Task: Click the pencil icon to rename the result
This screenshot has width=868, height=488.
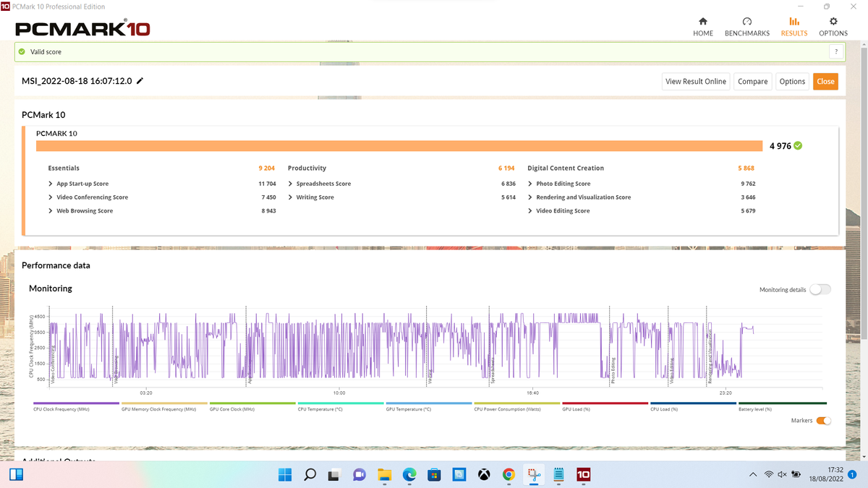Action: click(x=140, y=81)
